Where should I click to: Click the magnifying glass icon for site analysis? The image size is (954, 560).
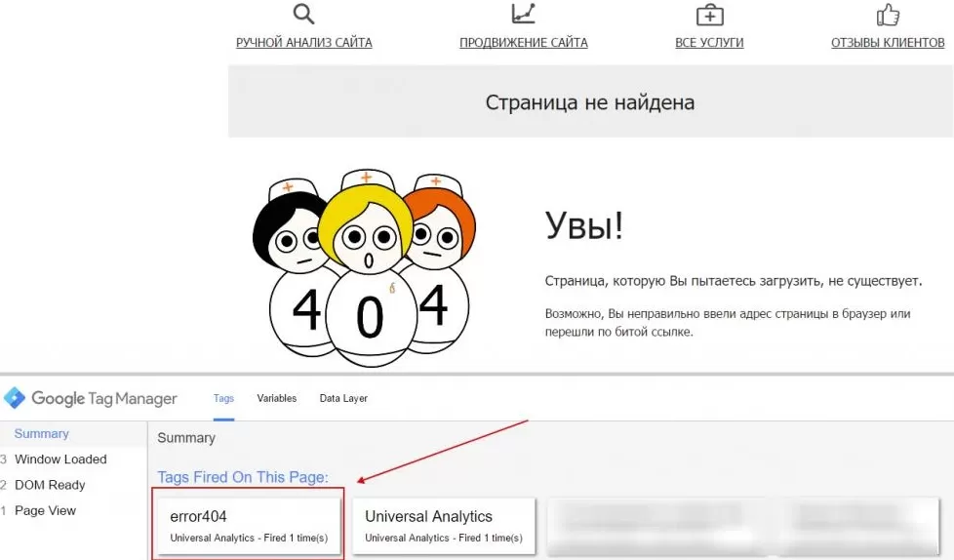[x=304, y=15]
